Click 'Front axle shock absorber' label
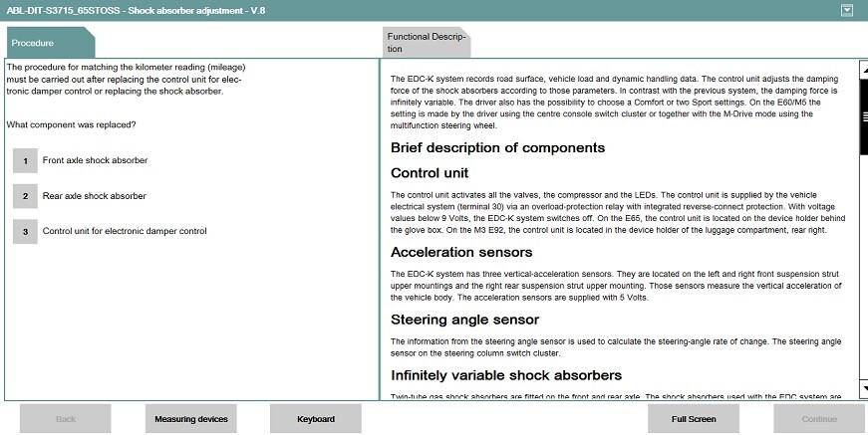 pos(96,160)
